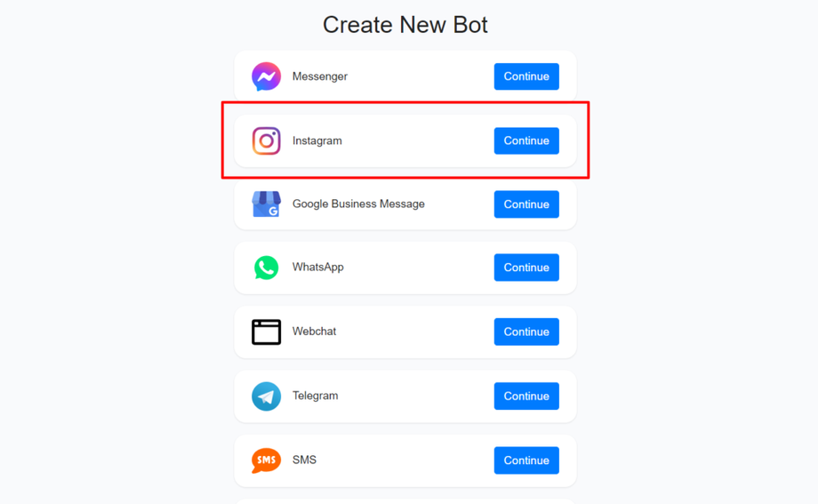Continue with Instagram bot
The height and width of the screenshot is (504, 818).
[526, 140]
